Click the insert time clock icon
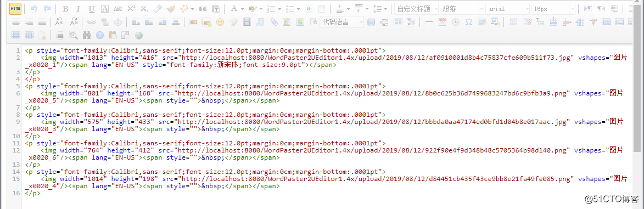 pos(456,22)
